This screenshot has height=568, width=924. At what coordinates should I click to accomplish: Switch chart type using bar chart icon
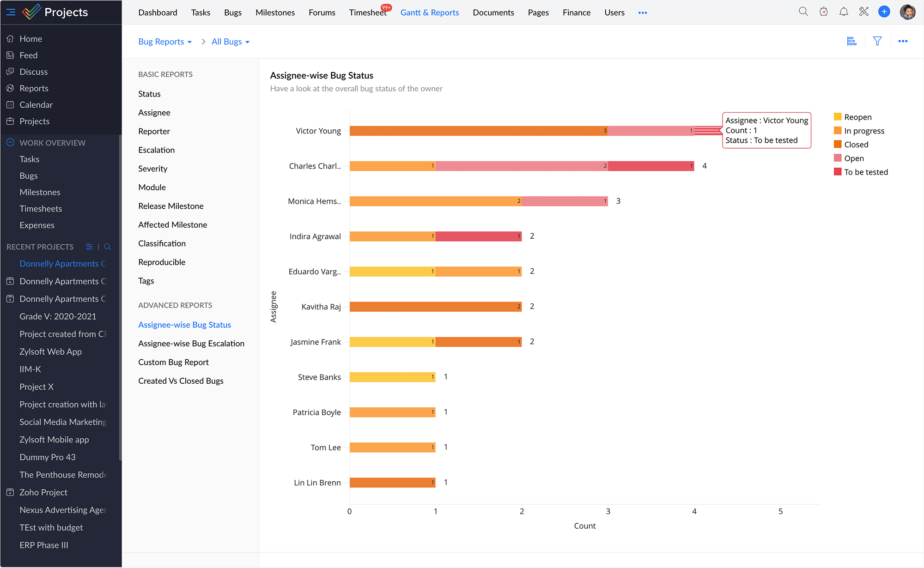coord(851,42)
